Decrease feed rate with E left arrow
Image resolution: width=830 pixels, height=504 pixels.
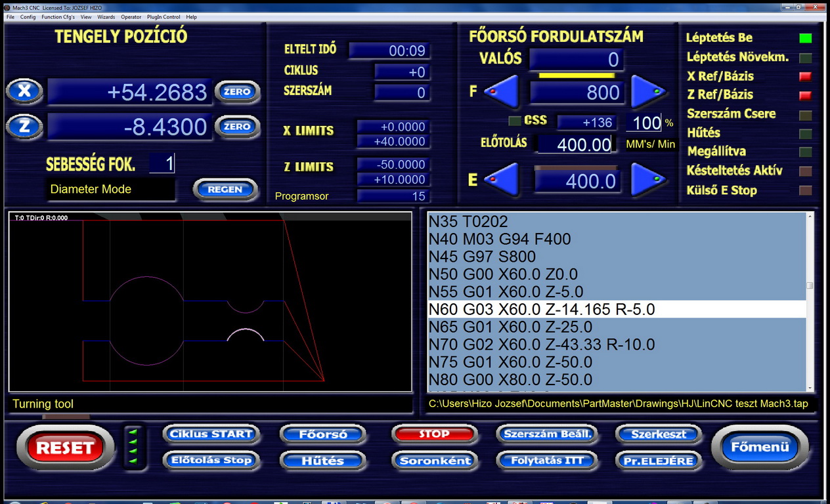(x=502, y=180)
